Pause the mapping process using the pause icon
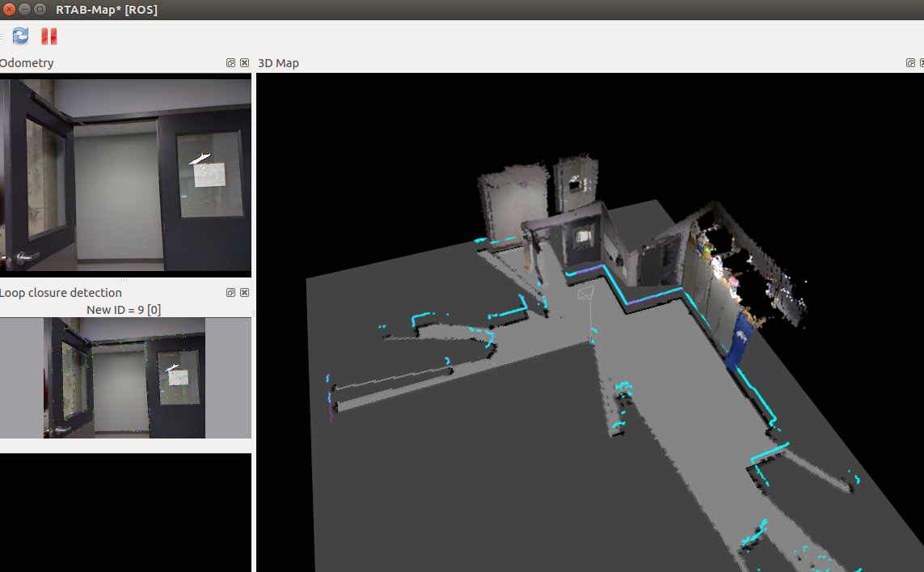Screen dimensions: 924x572 coord(47,36)
